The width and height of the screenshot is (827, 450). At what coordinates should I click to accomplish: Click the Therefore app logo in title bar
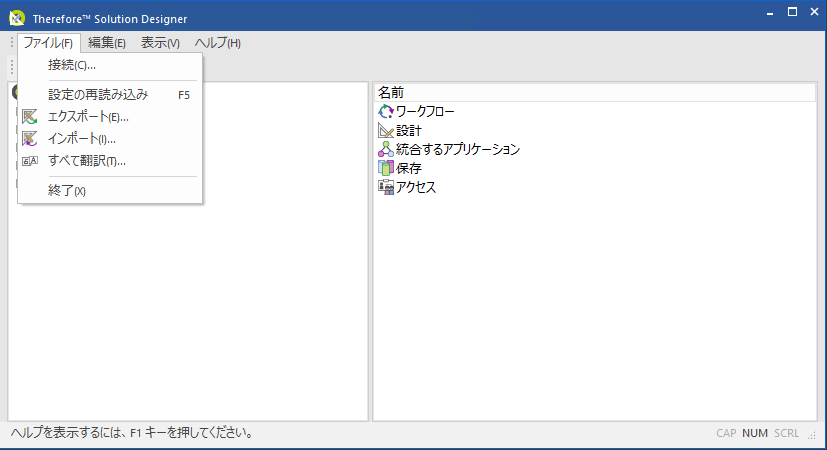pyautogui.click(x=17, y=18)
